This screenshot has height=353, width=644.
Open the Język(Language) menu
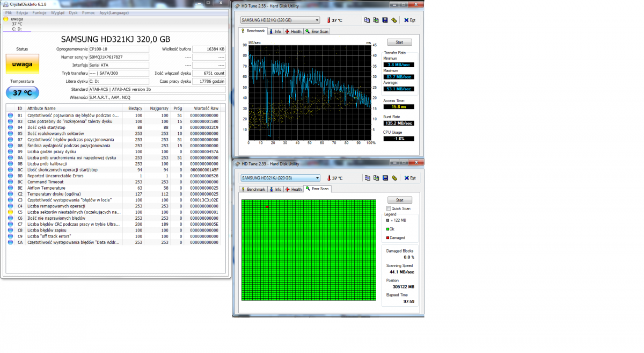113,12
